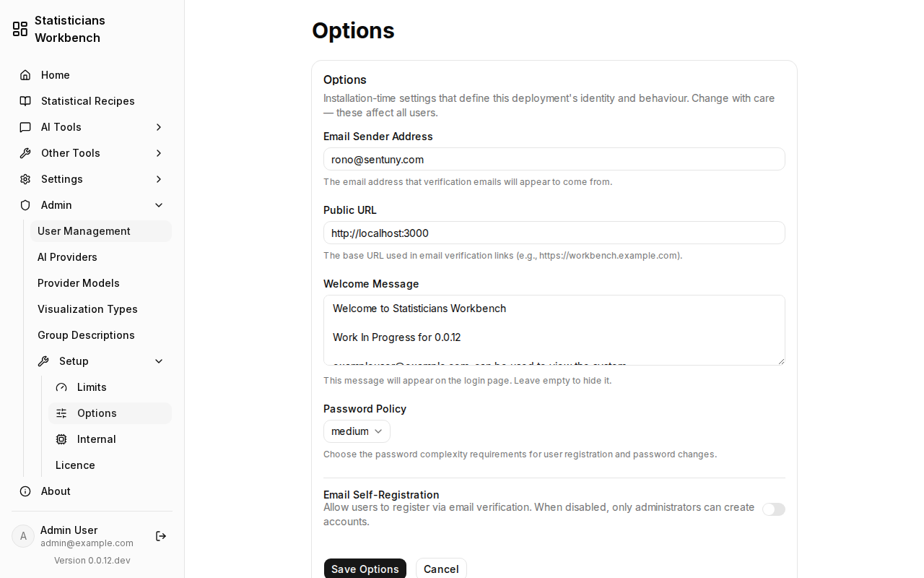
Task: Click the Statisticians Workbench logo icon
Action: coord(20,29)
